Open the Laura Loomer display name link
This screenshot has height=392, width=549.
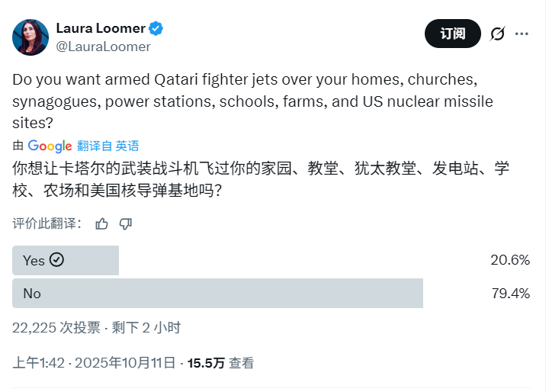100,28
